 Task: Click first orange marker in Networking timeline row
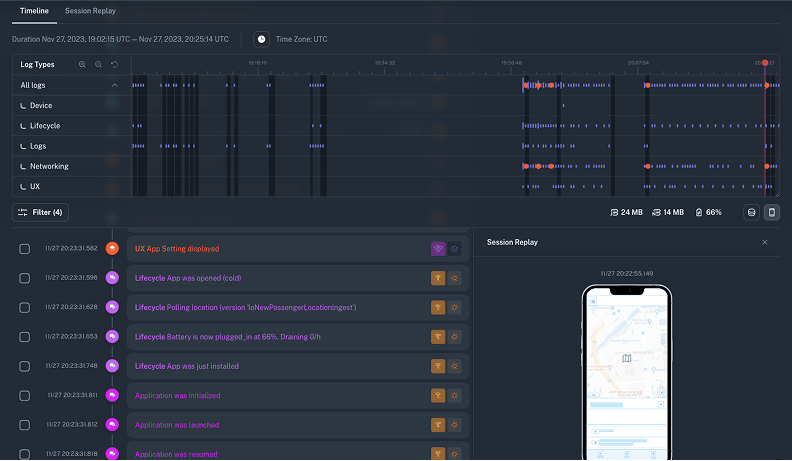click(x=526, y=166)
